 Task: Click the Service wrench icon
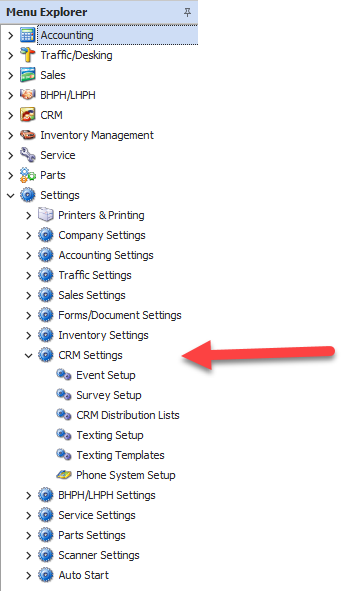(28, 155)
